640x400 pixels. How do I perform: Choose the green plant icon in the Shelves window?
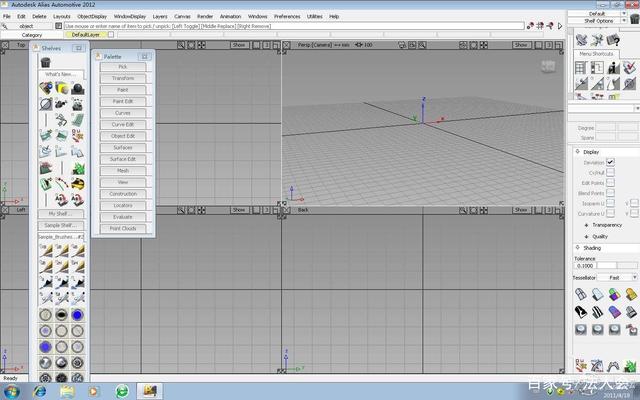point(78,168)
